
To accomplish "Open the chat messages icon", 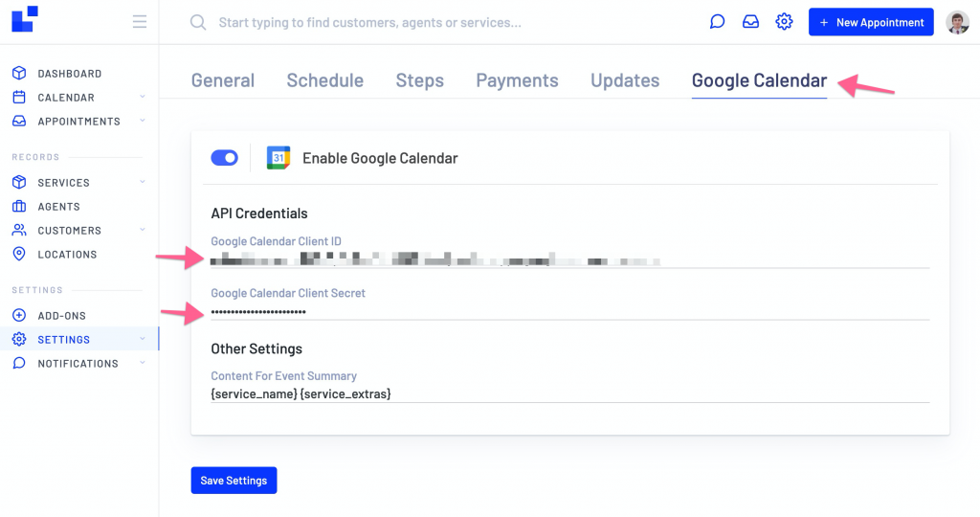I will (717, 22).
